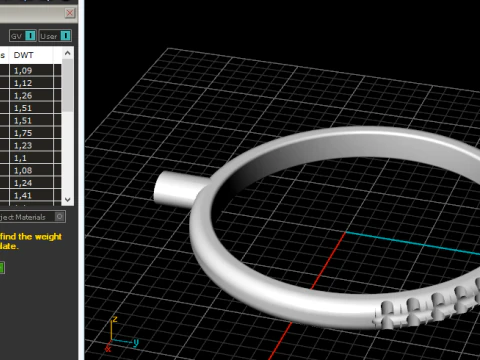This screenshot has height=360, width=480.
Task: Close the panel with the red X
Action: [x=70, y=13]
